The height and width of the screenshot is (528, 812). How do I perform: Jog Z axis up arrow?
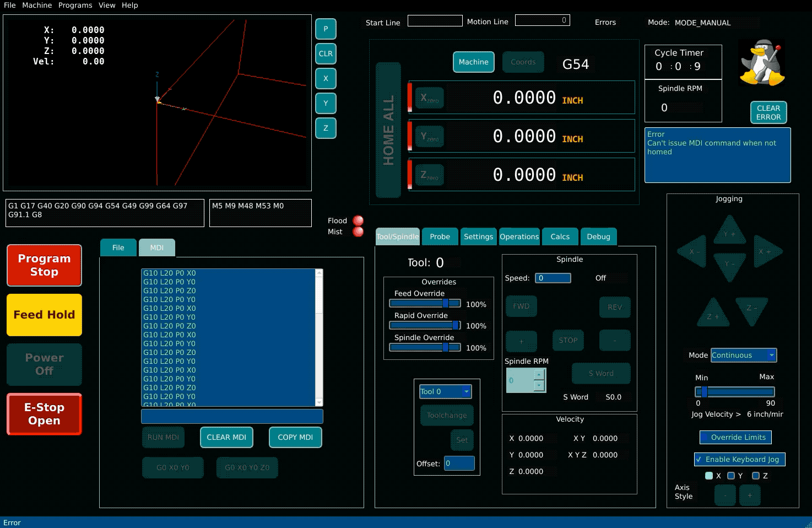point(713,314)
